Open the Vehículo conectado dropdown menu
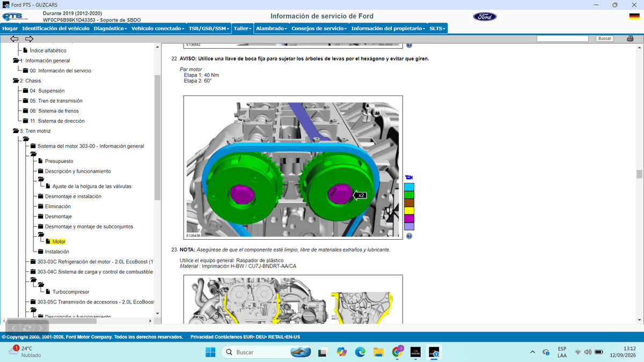The height and width of the screenshot is (362, 644). (x=158, y=28)
